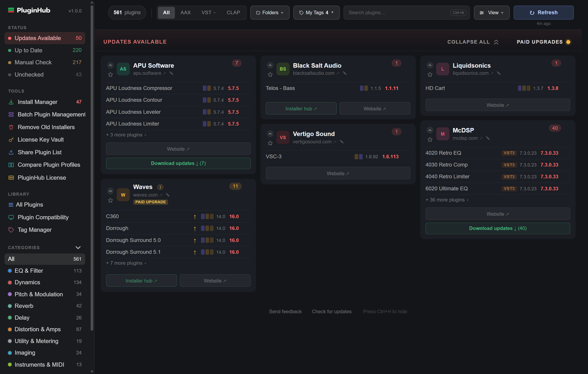
Task: Switch to the AAX format tab
Action: pyautogui.click(x=185, y=12)
